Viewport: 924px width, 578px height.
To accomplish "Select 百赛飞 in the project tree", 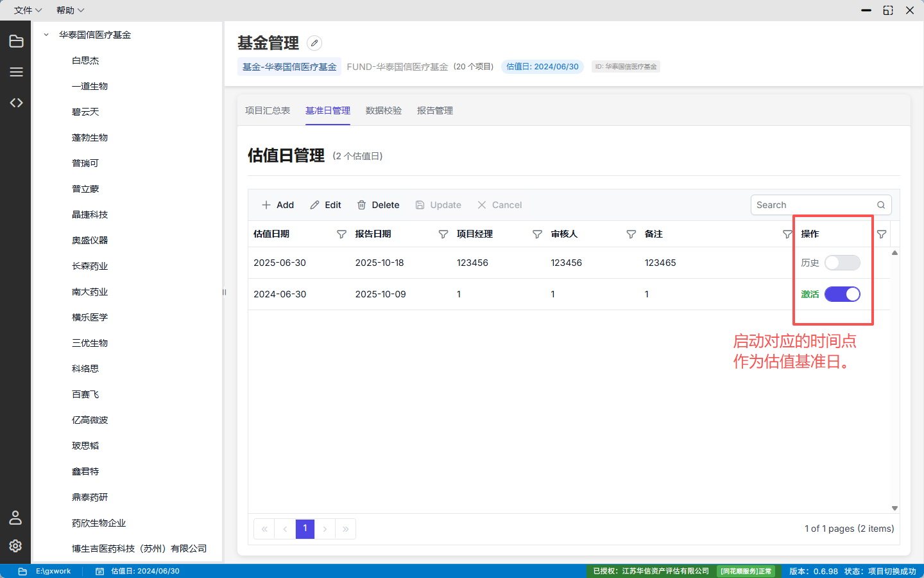I will (85, 394).
